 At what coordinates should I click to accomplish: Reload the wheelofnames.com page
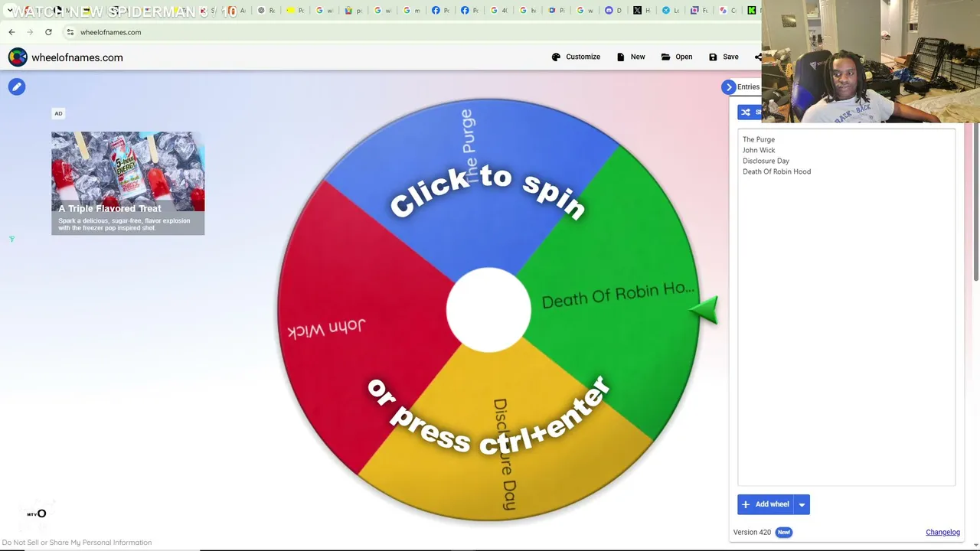pos(48,32)
